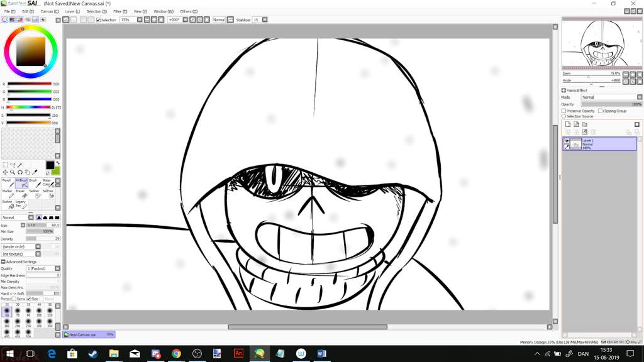The height and width of the screenshot is (362, 644).
Task: Activate the move layer tool
Action: click(x=5, y=172)
